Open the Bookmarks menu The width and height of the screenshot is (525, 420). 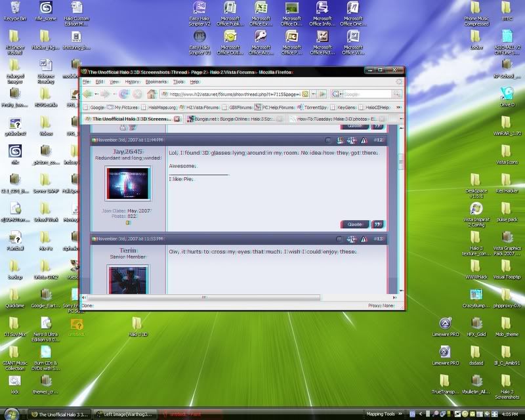[156, 81]
